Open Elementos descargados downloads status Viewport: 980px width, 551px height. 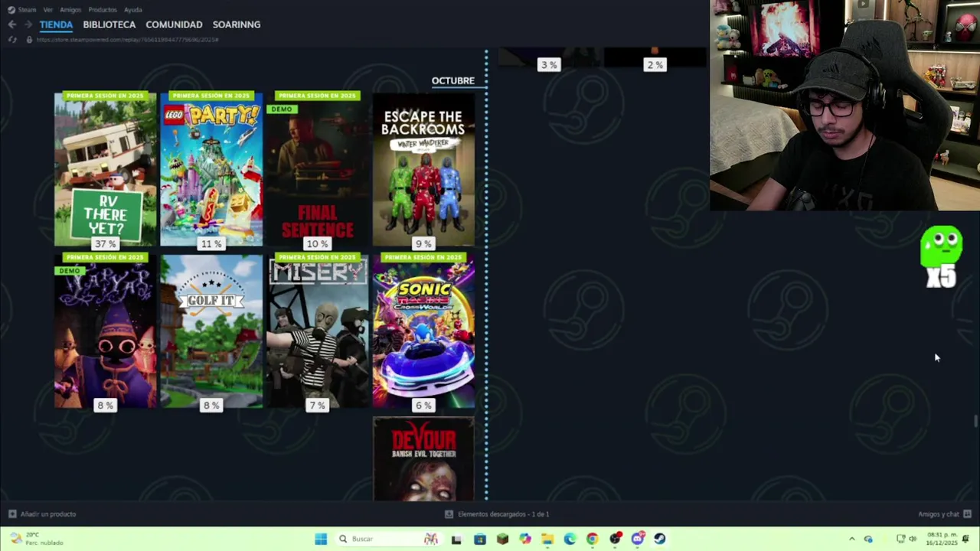497,514
